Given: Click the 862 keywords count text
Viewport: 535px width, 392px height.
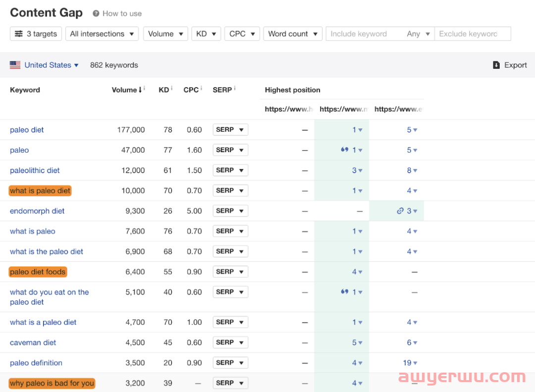Looking at the screenshot, I should (114, 65).
